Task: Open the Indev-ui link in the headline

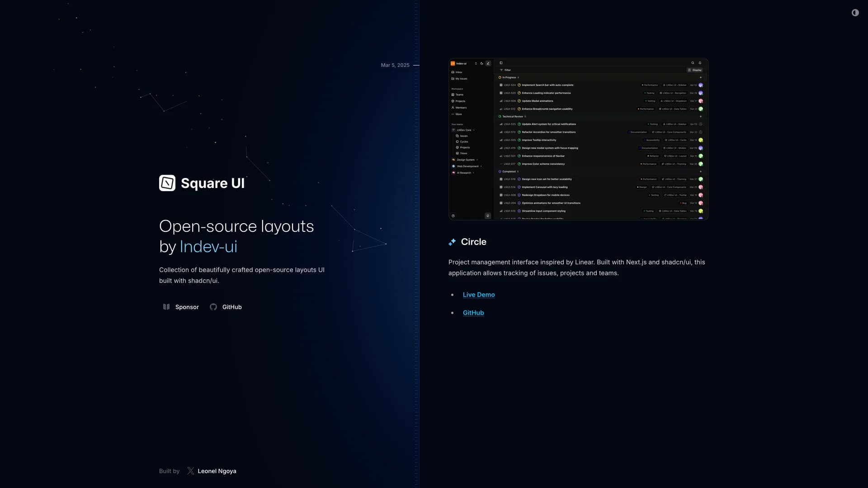Action: tap(208, 247)
